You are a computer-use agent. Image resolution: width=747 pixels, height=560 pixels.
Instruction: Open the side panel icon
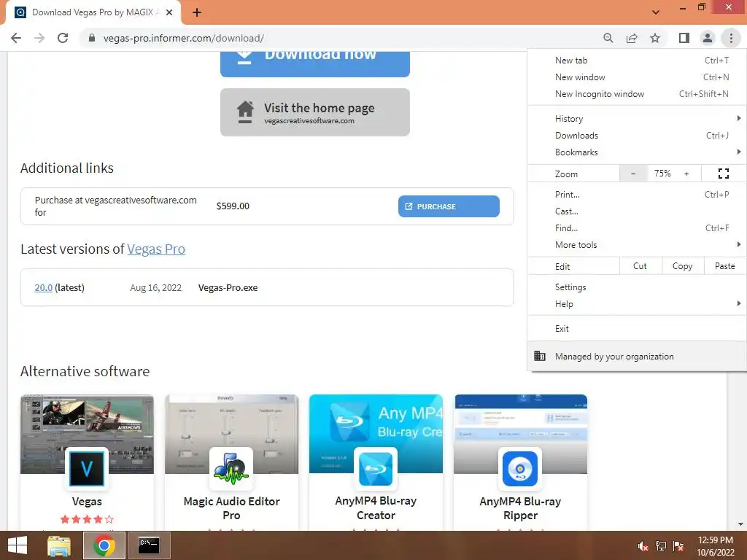tap(684, 38)
